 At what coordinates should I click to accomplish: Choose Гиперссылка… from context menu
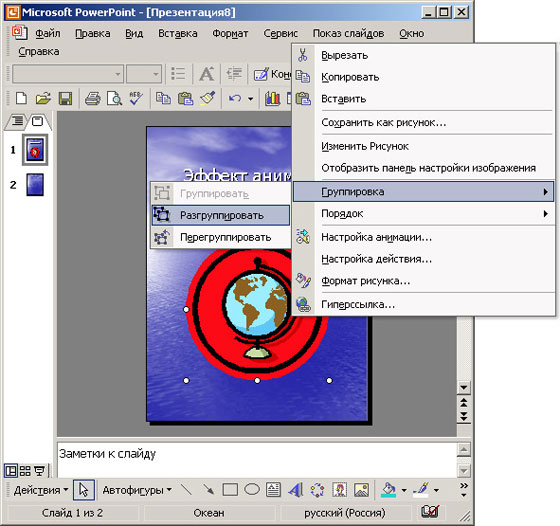click(424, 304)
